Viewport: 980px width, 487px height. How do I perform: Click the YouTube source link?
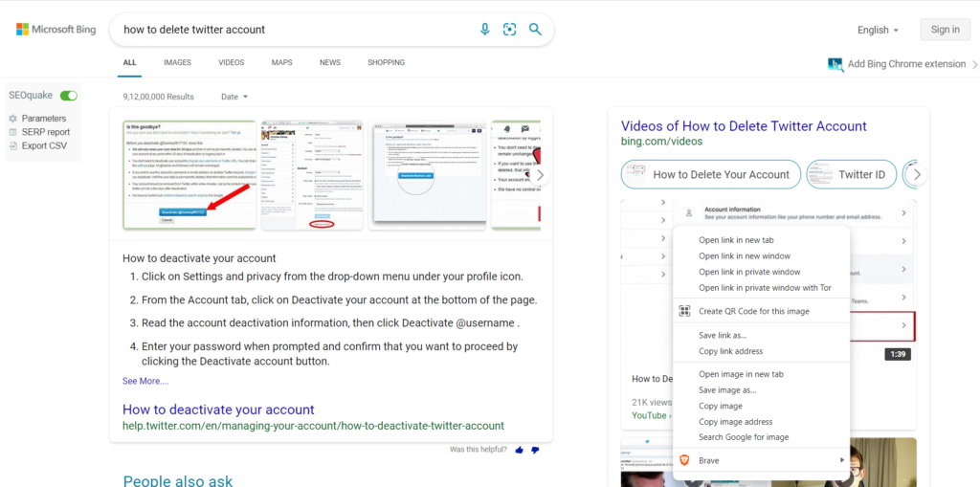(x=649, y=416)
